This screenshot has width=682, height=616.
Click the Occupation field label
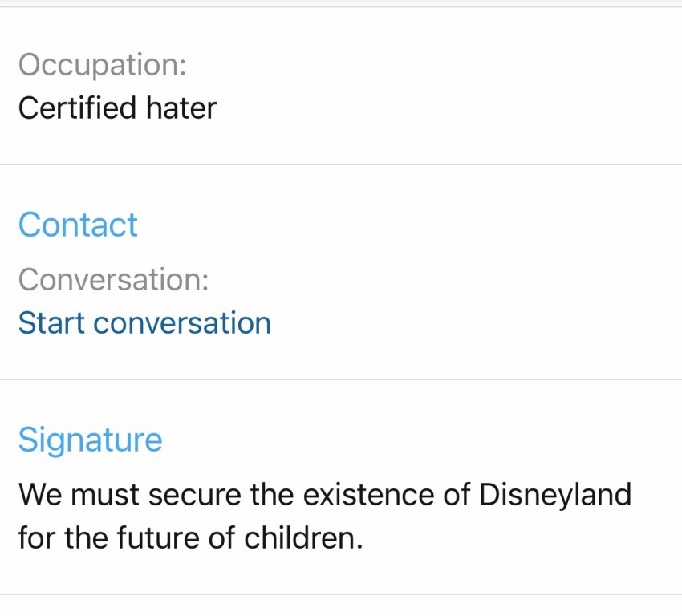point(102,65)
